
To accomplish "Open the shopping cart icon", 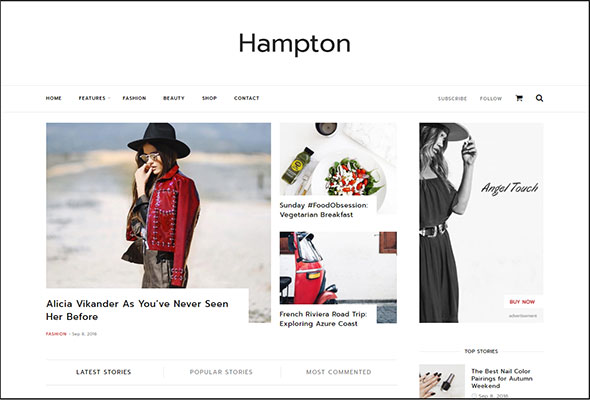I will pos(519,98).
